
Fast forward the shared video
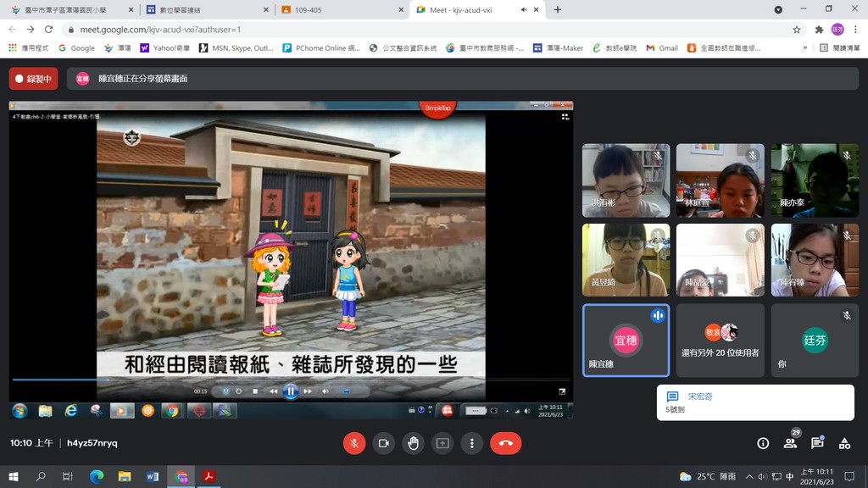pyautogui.click(x=308, y=391)
